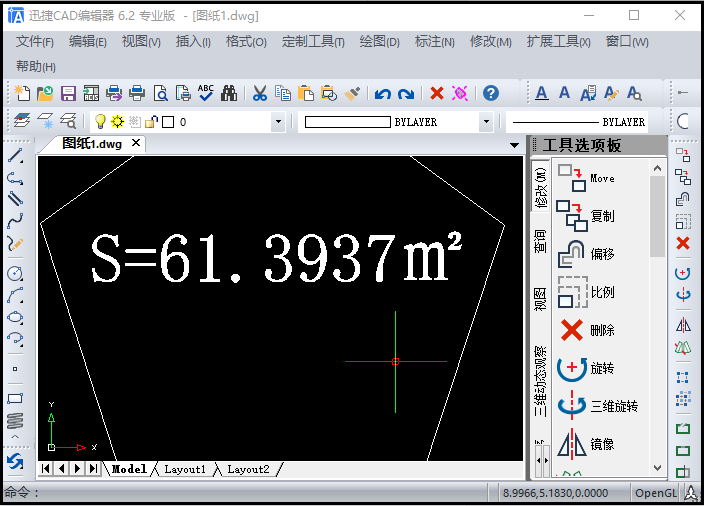Image resolution: width=704 pixels, height=506 pixels.
Task: Select the Rectangle drawing tool
Action: point(15,398)
